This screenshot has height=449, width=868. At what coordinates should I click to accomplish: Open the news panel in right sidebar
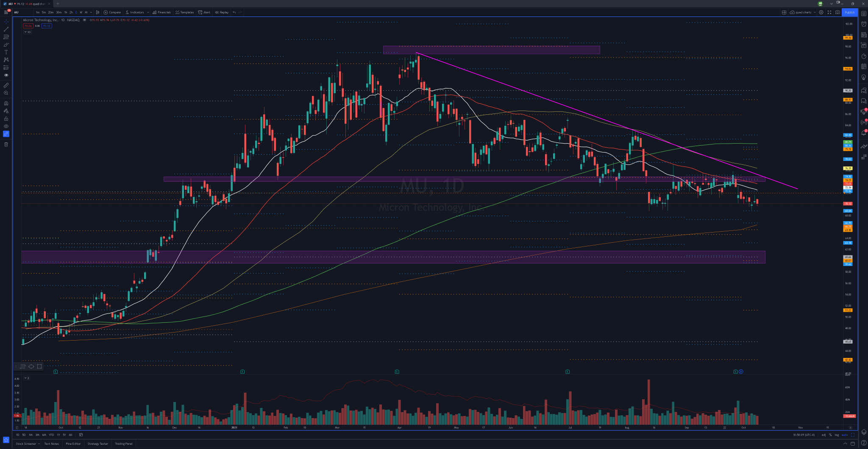coord(864,35)
